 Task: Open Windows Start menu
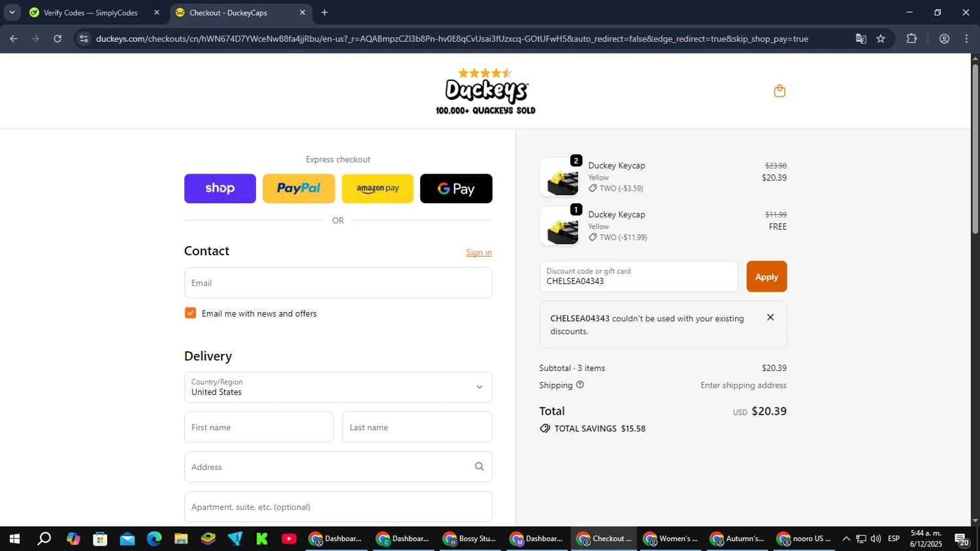(x=14, y=539)
